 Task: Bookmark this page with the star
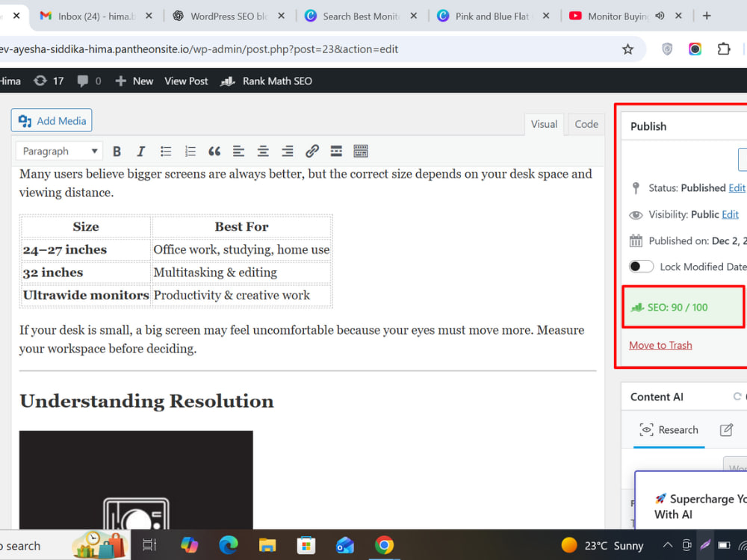[x=628, y=49]
